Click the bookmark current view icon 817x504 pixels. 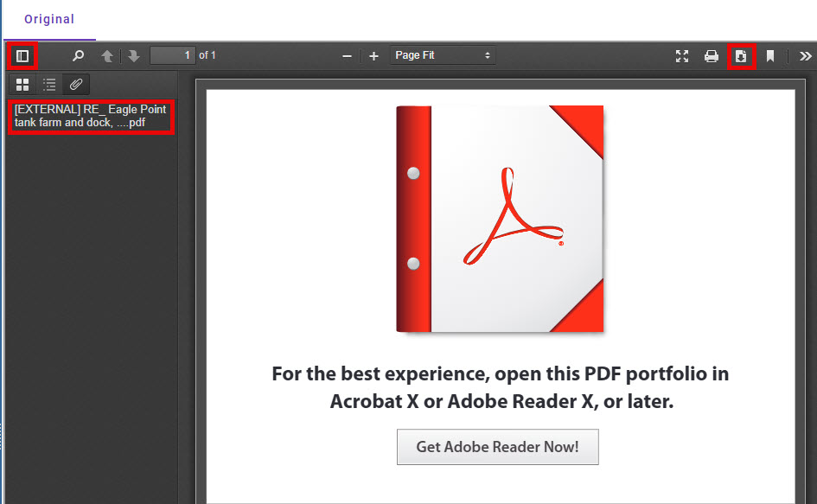[770, 56]
